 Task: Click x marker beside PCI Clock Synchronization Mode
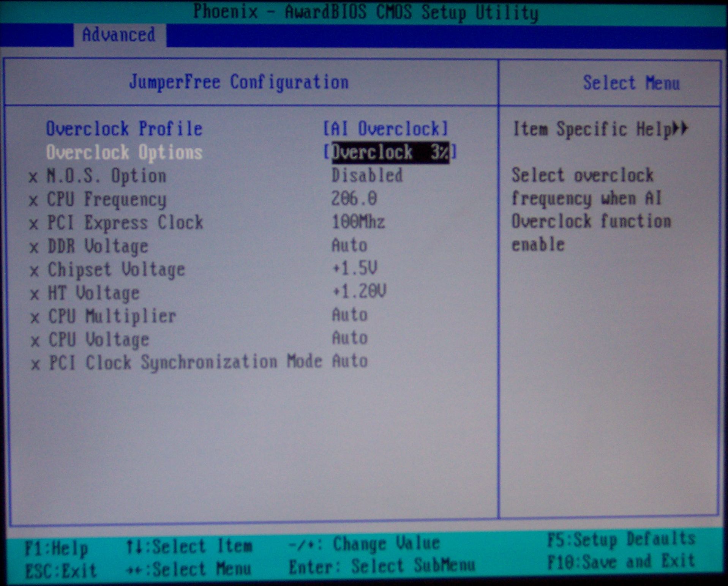36,365
